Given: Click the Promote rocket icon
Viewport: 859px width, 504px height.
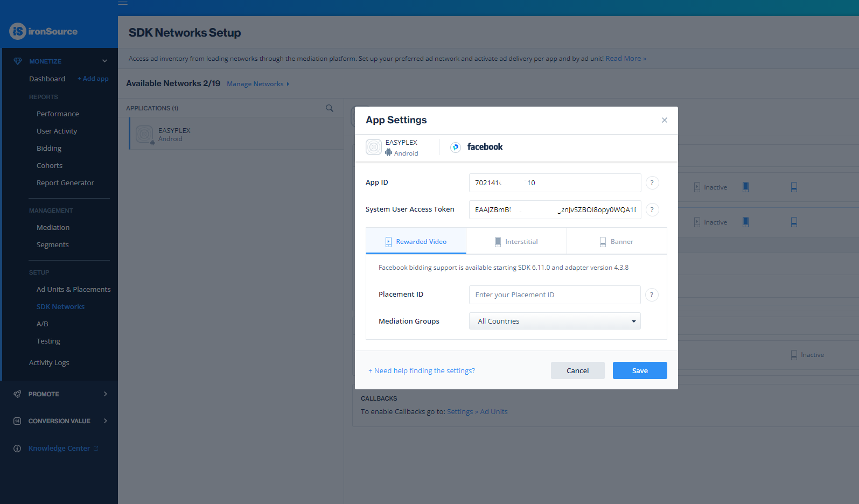Looking at the screenshot, I should coord(17,394).
